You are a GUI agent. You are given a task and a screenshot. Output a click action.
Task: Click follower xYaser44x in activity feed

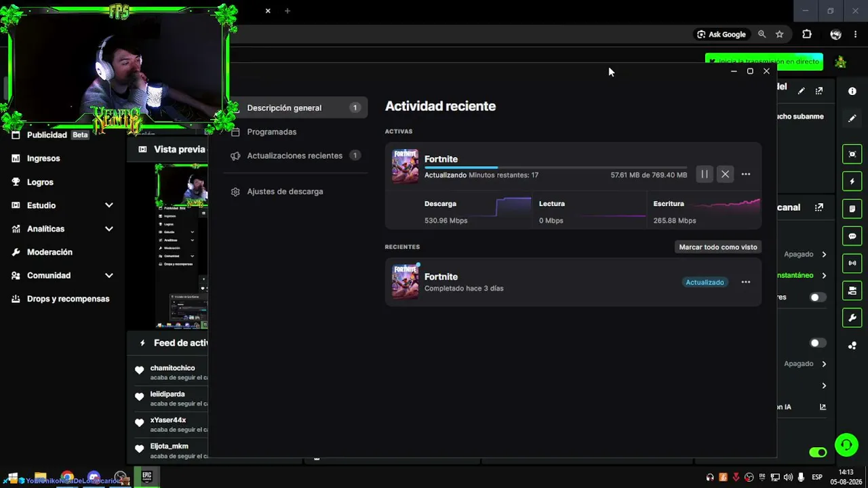[x=168, y=420]
